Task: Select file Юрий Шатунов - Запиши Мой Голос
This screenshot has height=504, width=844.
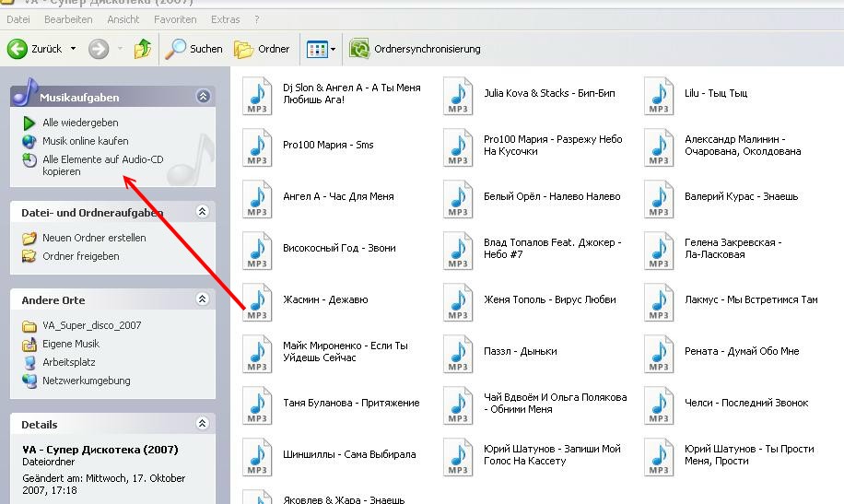Action: 552,455
